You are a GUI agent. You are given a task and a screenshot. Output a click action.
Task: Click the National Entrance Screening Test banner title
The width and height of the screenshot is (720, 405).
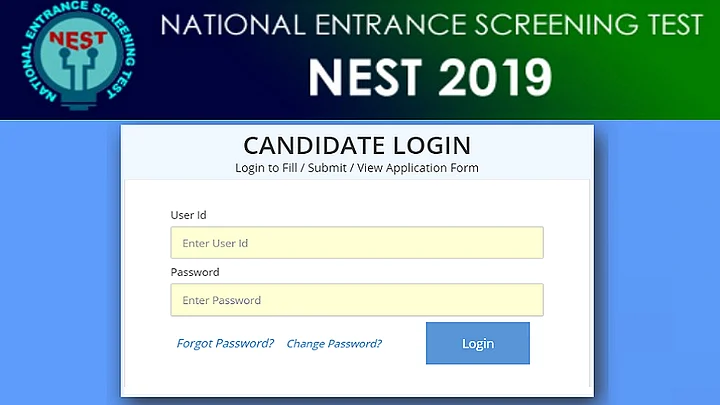click(430, 25)
